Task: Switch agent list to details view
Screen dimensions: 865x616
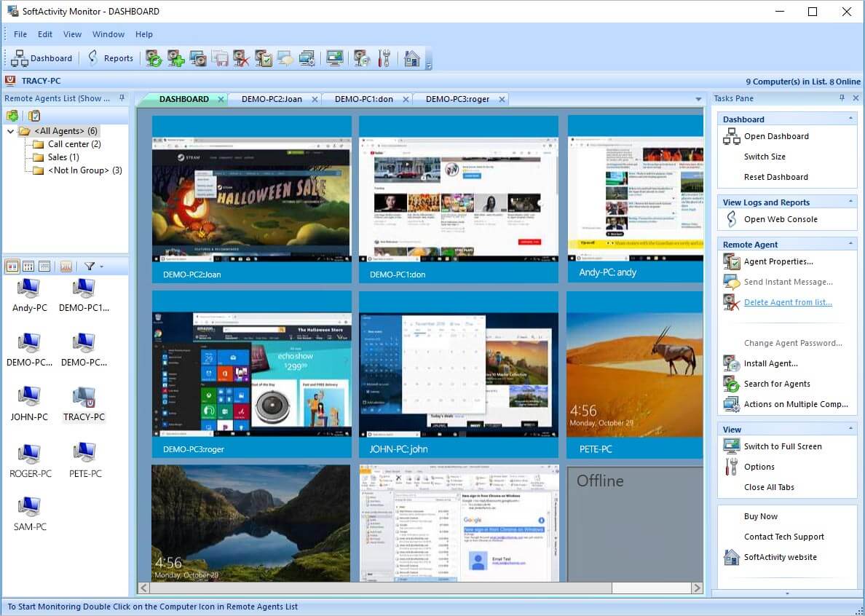Action: 44,266
